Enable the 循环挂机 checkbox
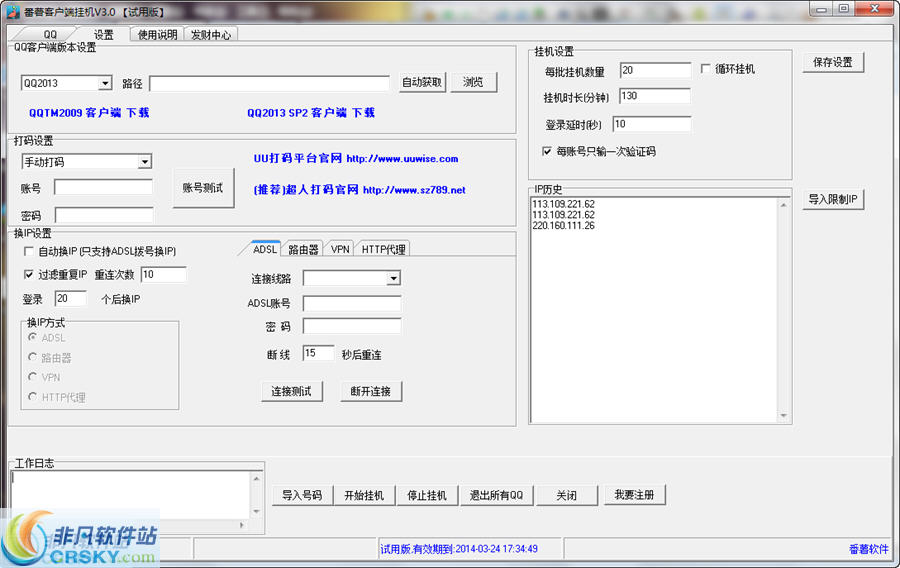Viewport: 900px width, 568px height. point(705,69)
